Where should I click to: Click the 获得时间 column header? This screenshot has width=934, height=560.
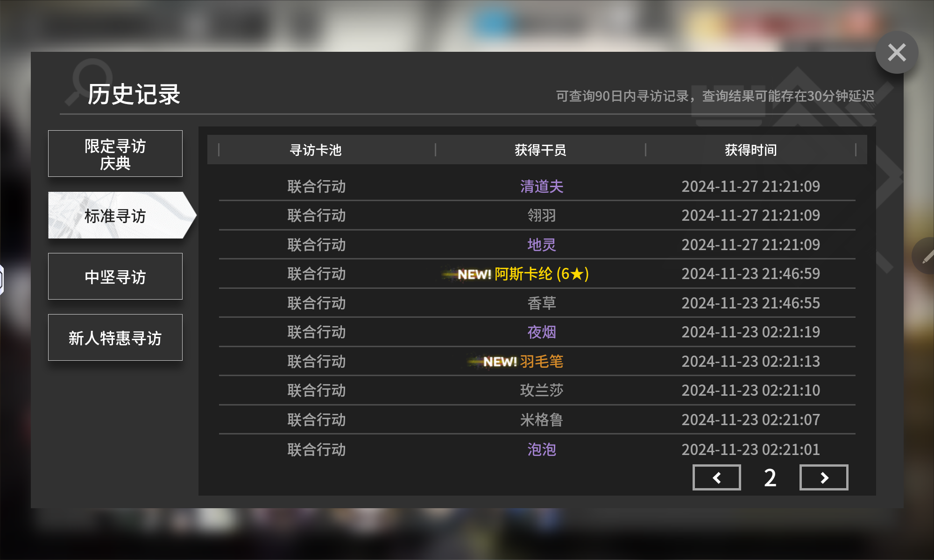[750, 150]
